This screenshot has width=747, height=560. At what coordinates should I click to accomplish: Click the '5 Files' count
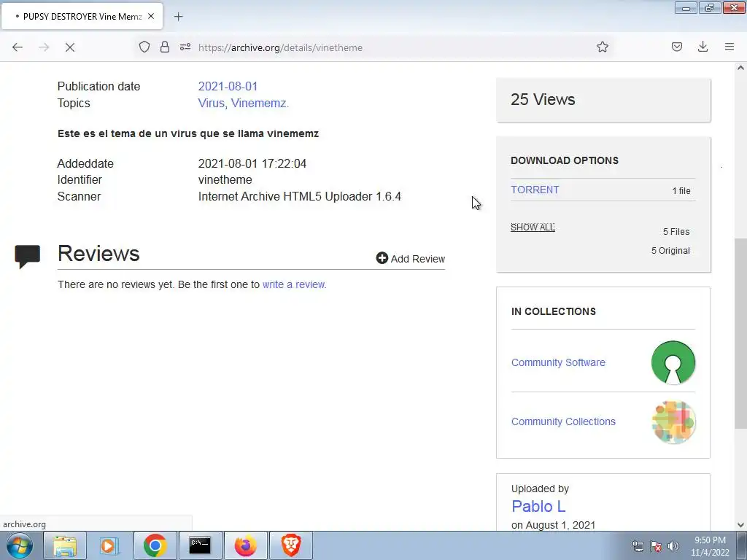point(676,231)
